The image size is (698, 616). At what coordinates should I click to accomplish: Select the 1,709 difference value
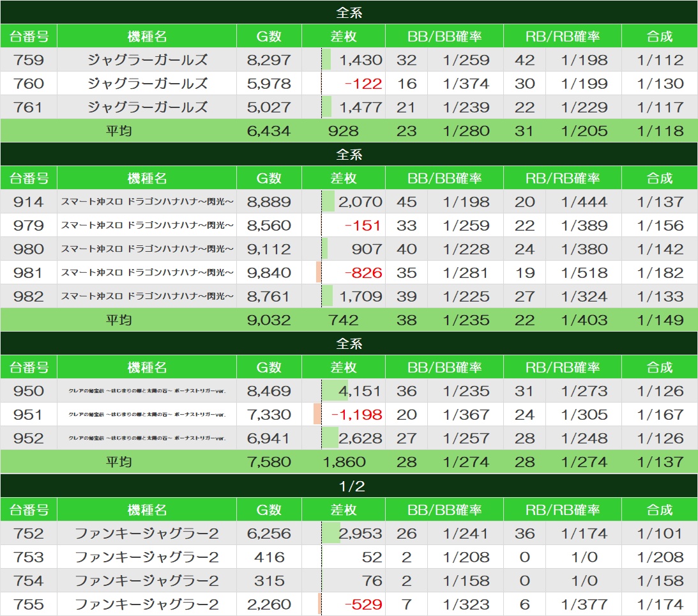coord(361,296)
